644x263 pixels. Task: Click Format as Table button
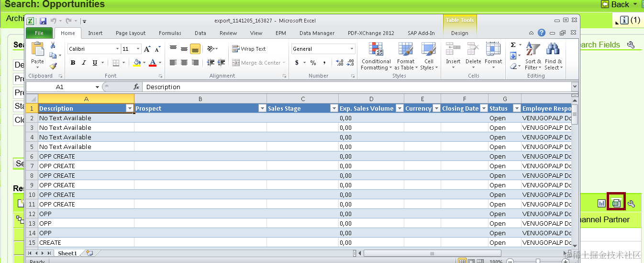point(406,56)
